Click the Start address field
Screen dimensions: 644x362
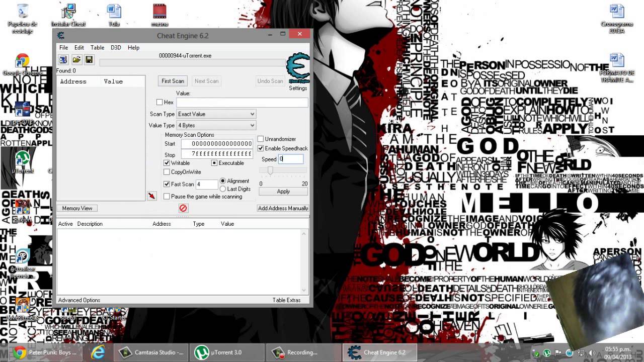[217, 144]
